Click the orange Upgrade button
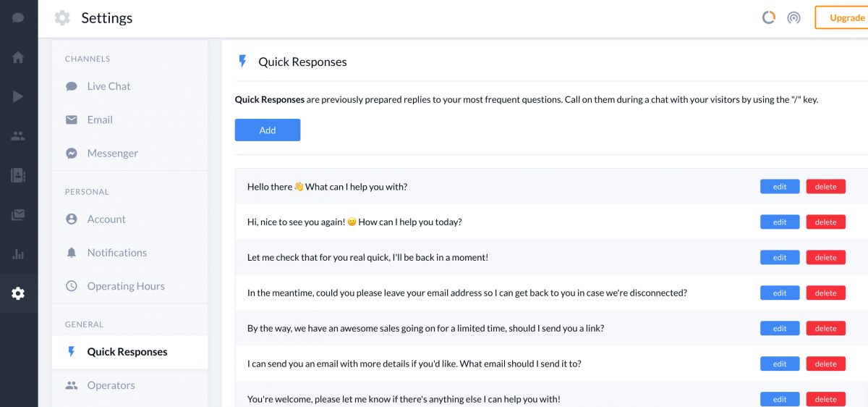Screen dimensions: 868x407 click(x=843, y=17)
